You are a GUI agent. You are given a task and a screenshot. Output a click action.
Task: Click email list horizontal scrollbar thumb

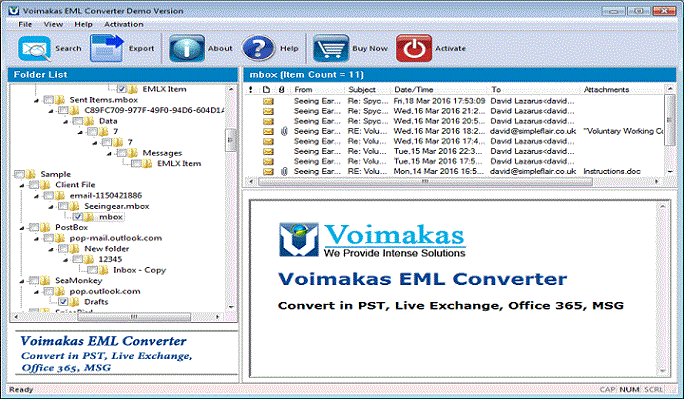click(x=425, y=181)
